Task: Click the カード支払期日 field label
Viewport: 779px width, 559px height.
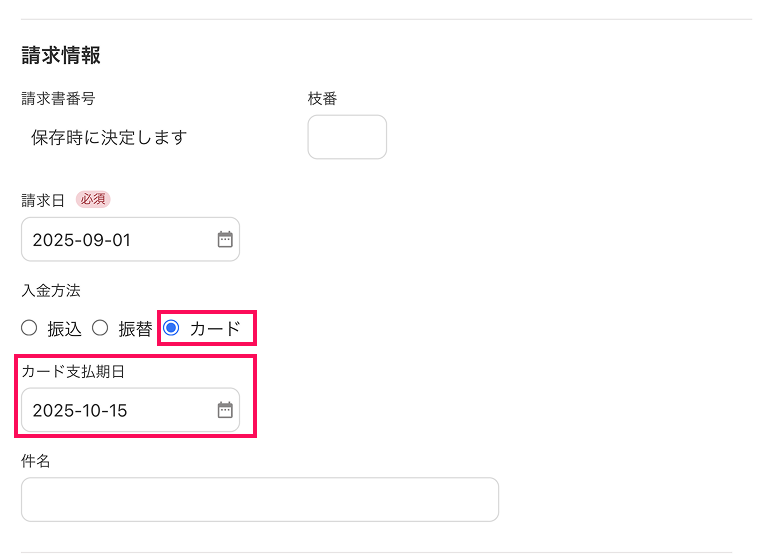Action: pos(73,371)
